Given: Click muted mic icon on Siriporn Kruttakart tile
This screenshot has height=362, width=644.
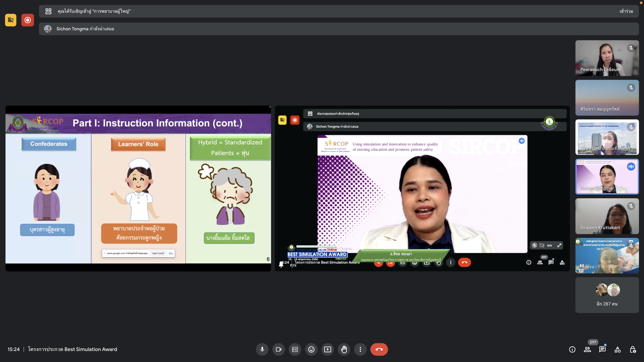Looking at the screenshot, I should (x=631, y=206).
